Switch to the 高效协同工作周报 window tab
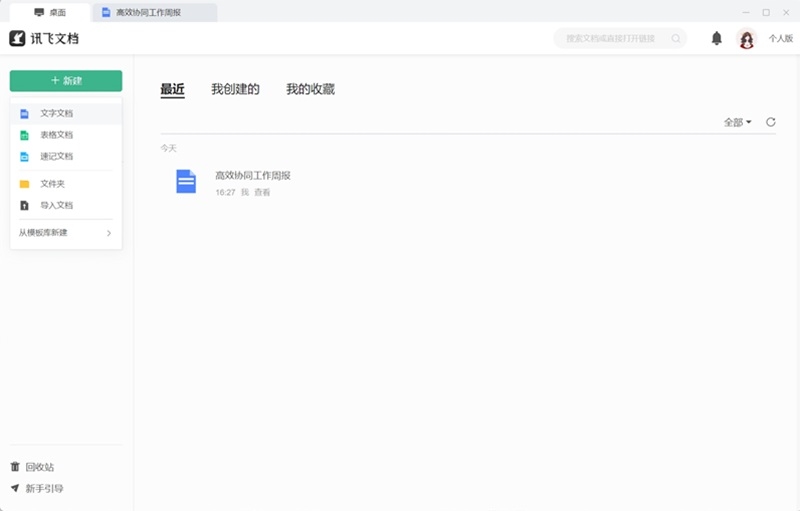 click(x=155, y=12)
